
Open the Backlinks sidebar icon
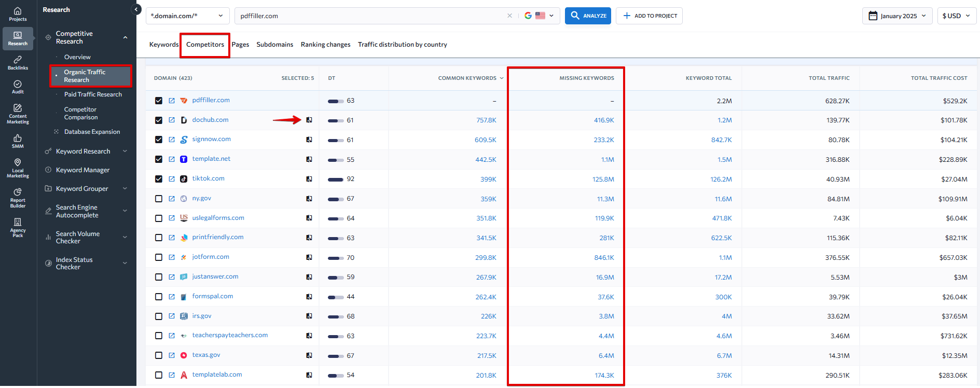click(18, 63)
